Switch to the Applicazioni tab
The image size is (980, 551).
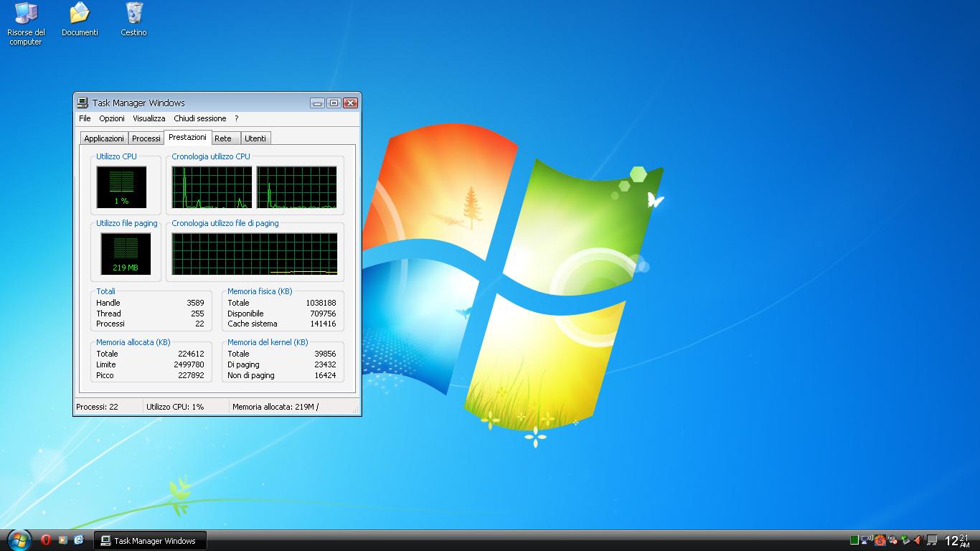click(x=103, y=138)
